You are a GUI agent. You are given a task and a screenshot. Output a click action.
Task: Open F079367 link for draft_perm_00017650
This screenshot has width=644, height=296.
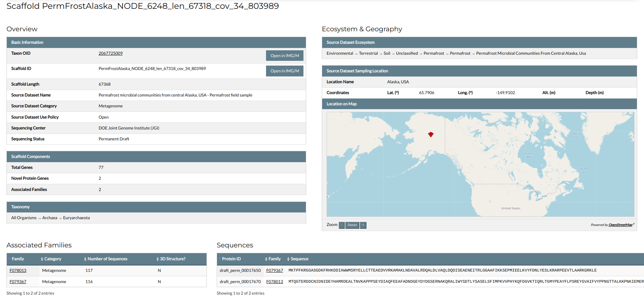tap(275, 271)
